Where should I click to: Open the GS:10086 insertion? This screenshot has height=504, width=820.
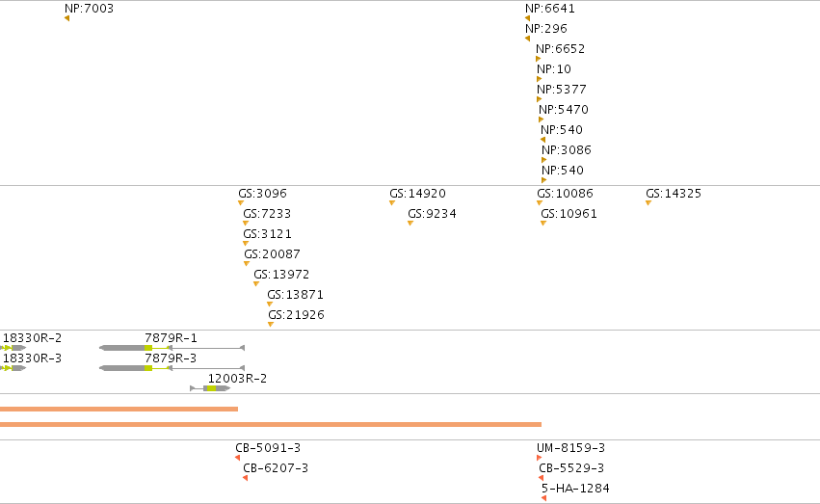pyautogui.click(x=565, y=194)
